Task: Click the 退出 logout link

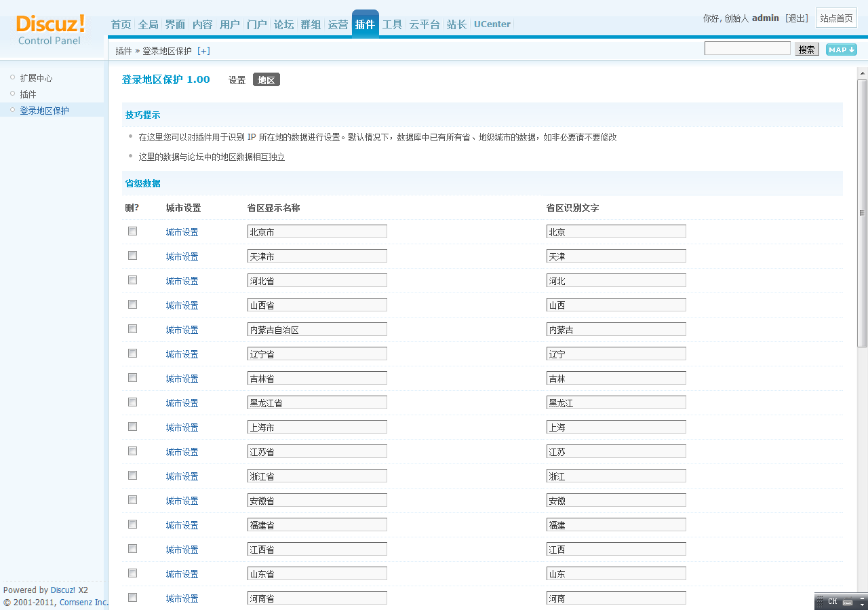Action: click(x=797, y=18)
